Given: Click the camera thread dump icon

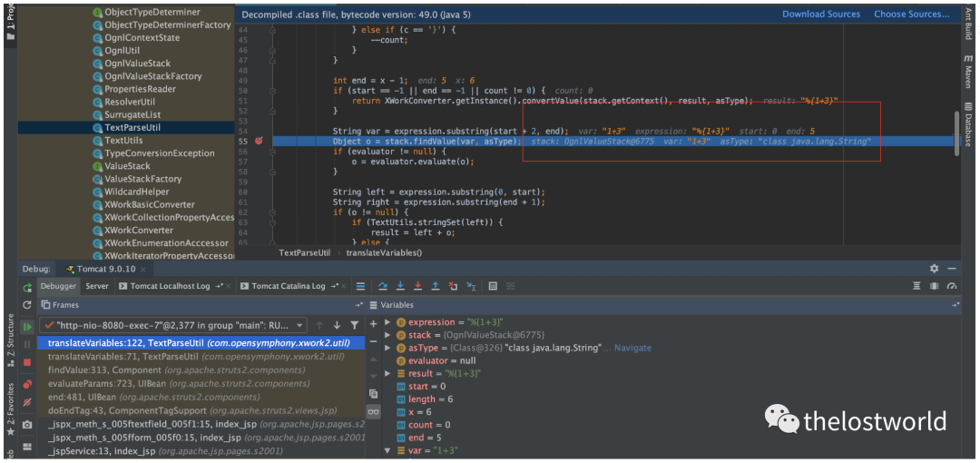Looking at the screenshot, I should tap(27, 424).
